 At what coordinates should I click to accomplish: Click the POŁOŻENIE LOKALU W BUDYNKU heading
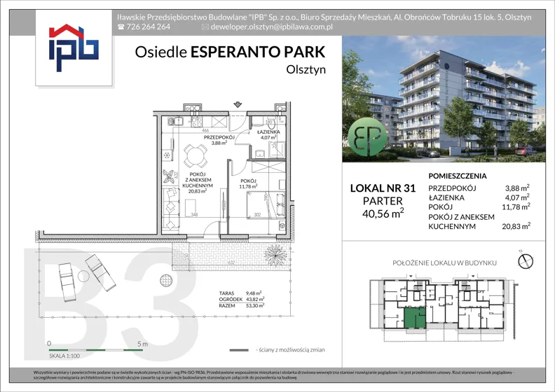444,263
